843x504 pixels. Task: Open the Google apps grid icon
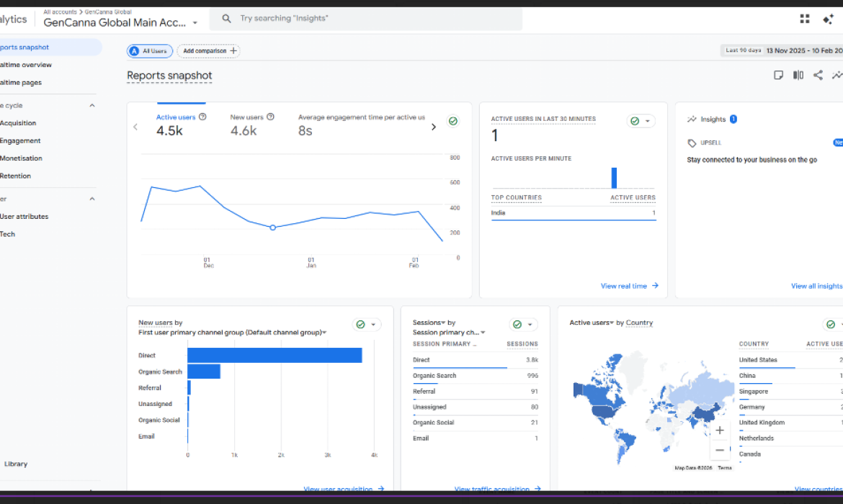[804, 18]
